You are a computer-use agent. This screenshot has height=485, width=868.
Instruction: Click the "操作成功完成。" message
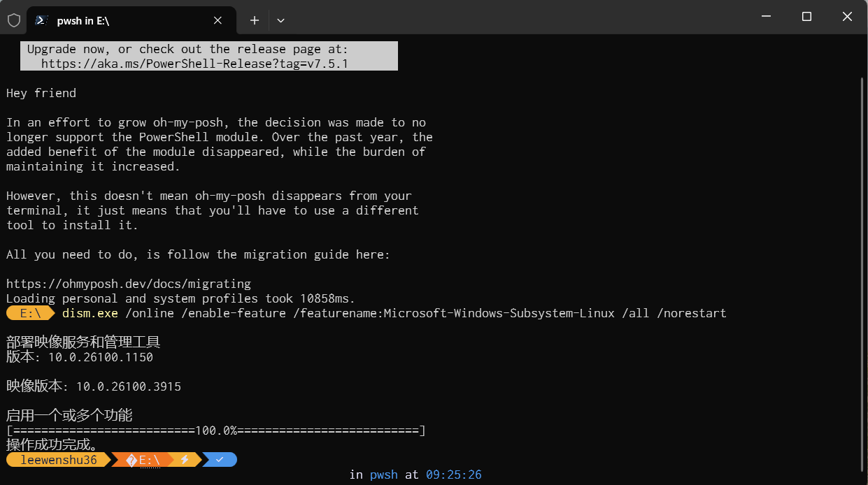pyautogui.click(x=52, y=444)
